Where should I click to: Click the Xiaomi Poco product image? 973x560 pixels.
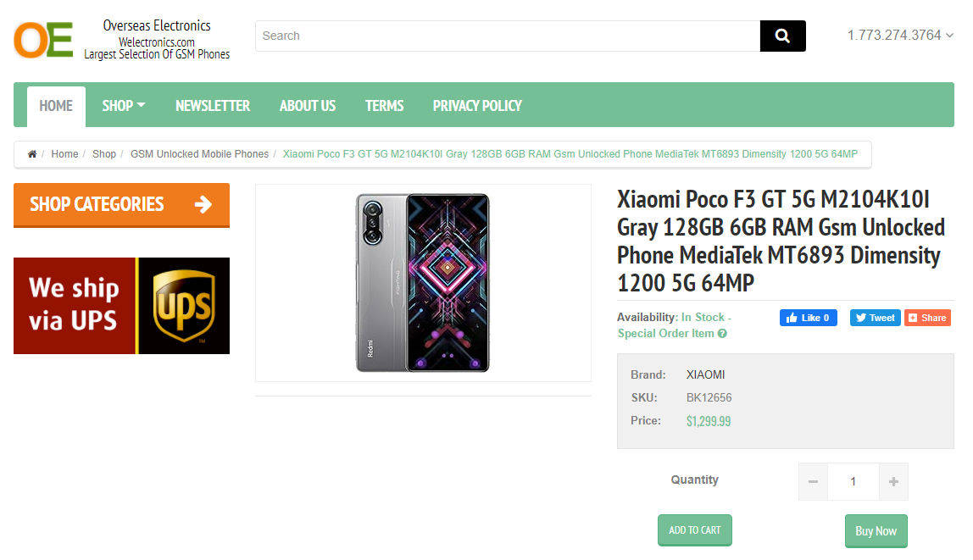click(x=422, y=282)
